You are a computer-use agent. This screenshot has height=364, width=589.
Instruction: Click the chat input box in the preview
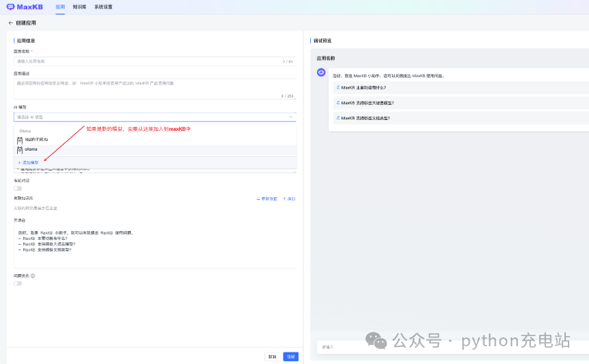453,347
